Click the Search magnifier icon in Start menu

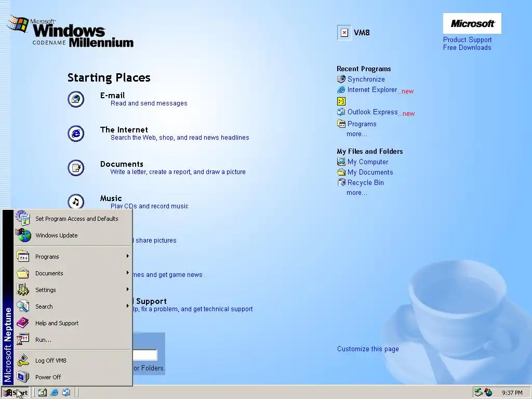(23, 307)
